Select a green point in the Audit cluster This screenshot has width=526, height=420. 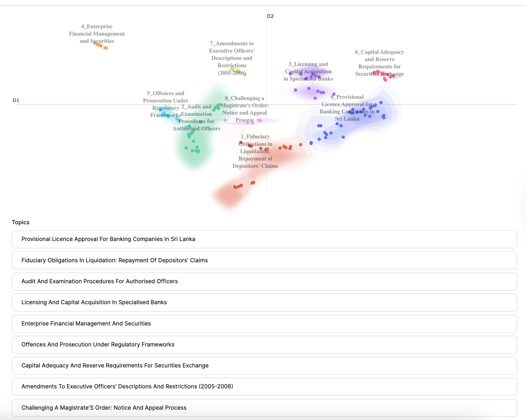point(194,142)
